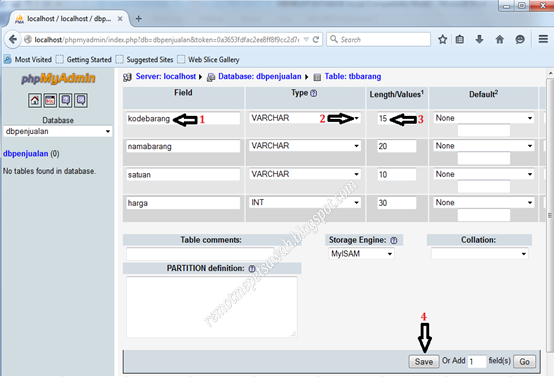
Task: Open Getting Started bookmark
Action: [84, 59]
